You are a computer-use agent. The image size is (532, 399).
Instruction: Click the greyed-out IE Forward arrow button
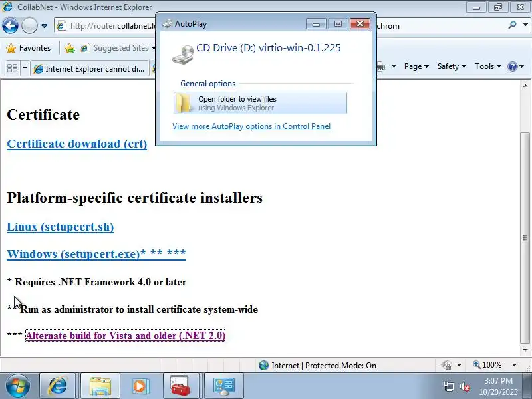click(x=29, y=26)
